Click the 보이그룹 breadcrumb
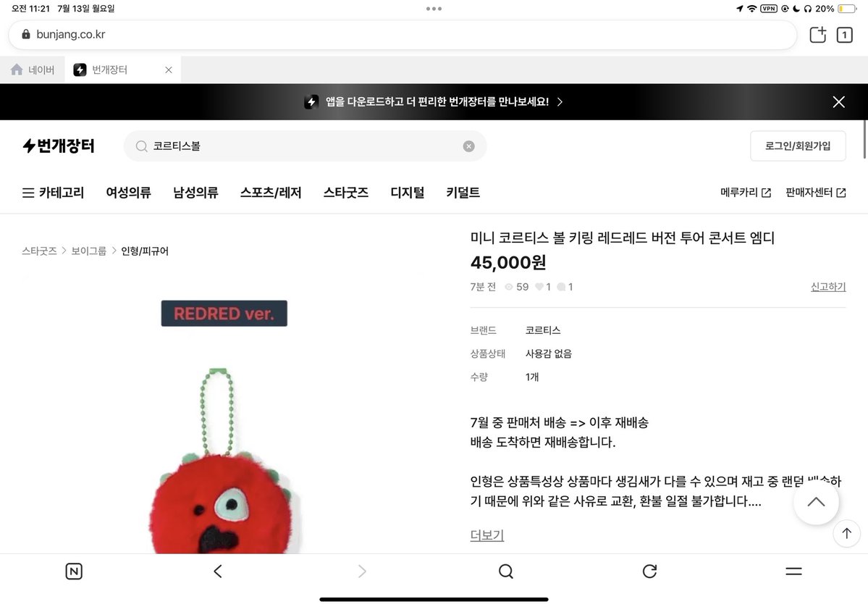The width and height of the screenshot is (868, 607). click(x=88, y=251)
